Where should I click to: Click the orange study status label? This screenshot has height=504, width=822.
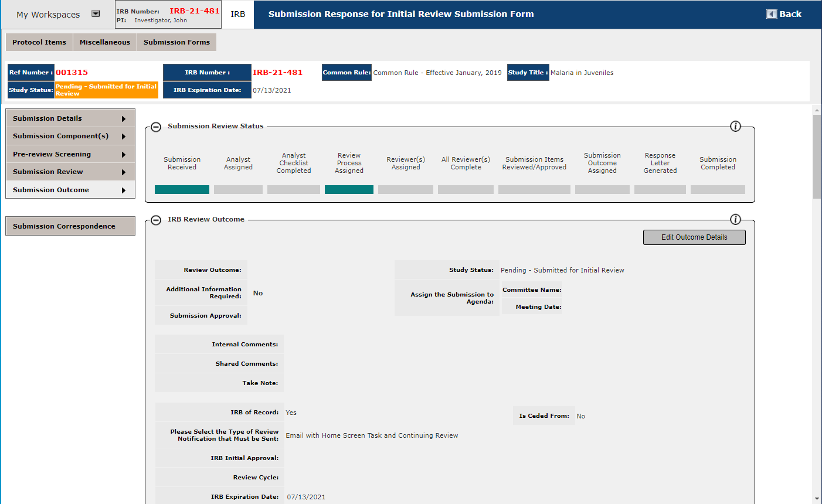point(106,90)
